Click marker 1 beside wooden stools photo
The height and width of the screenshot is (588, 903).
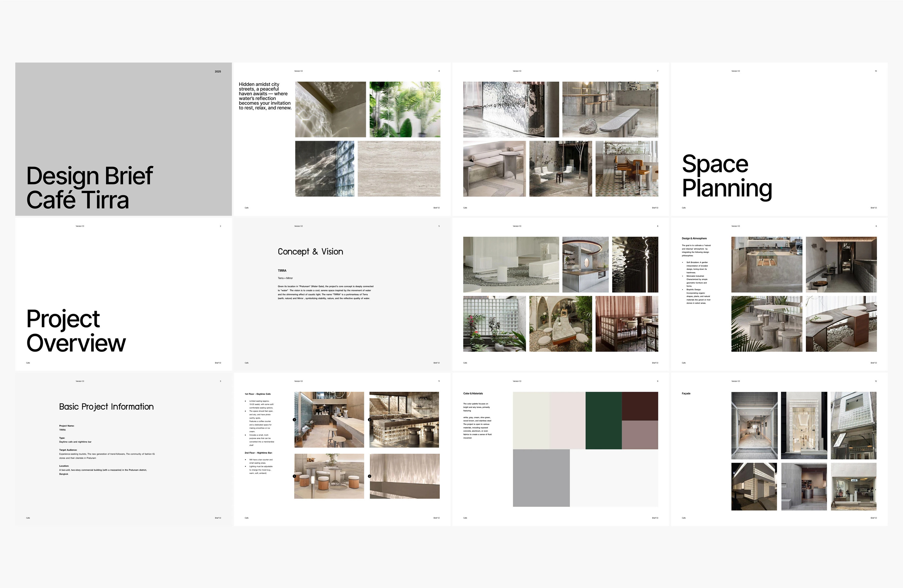click(294, 476)
